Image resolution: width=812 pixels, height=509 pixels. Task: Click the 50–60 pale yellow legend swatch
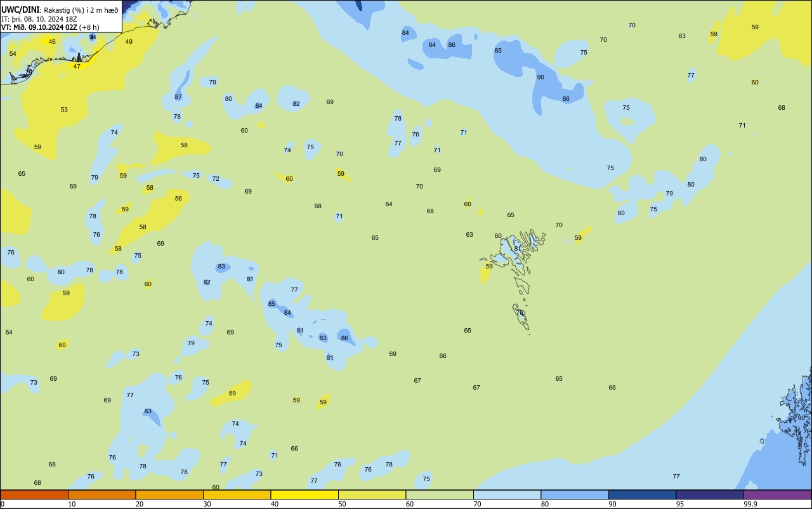pyautogui.click(x=372, y=494)
